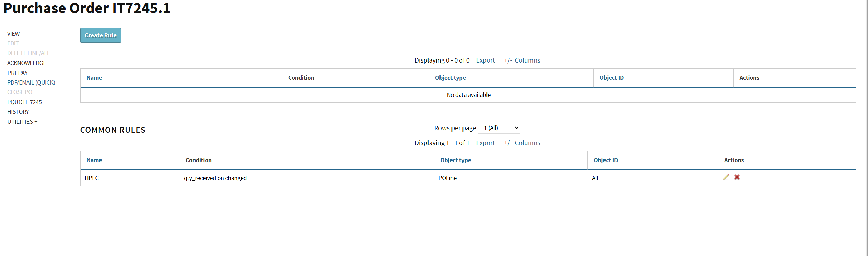The width and height of the screenshot is (868, 256).
Task: Delete the HPEC rule with red X
Action: tap(737, 177)
